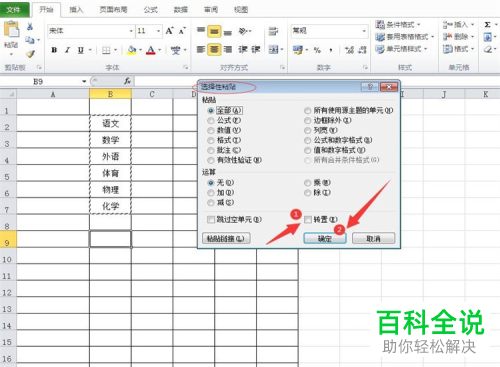Open the Insert cells dropdown
The height and width of the screenshot is (367, 500).
[458, 24]
